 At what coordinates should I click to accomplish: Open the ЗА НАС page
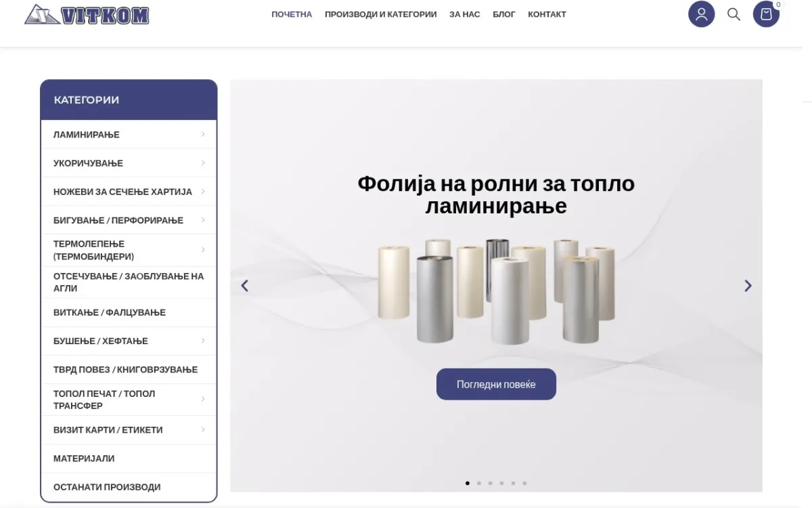[465, 14]
